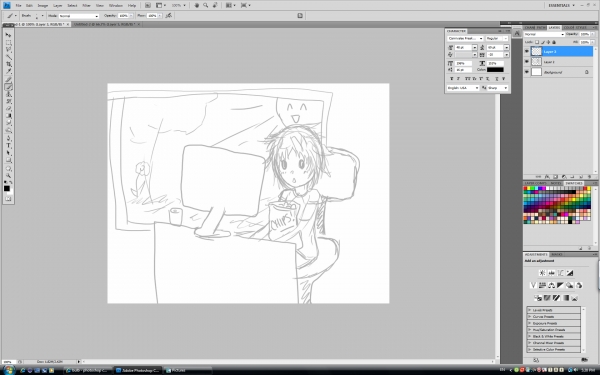Hide the Background layer
600x375 pixels.
[x=527, y=72]
